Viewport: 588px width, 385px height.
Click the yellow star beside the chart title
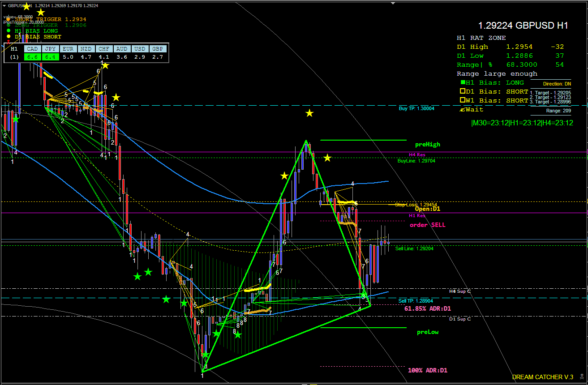pos(26,6)
